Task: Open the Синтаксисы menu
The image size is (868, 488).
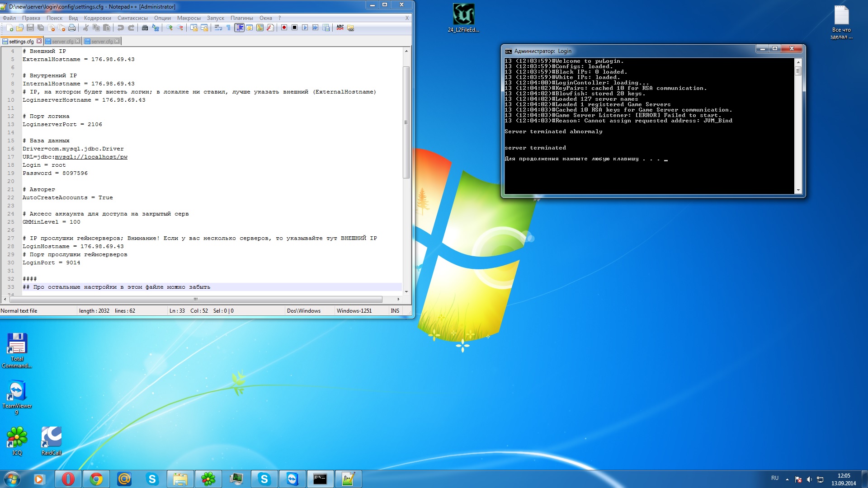Action: click(x=132, y=18)
